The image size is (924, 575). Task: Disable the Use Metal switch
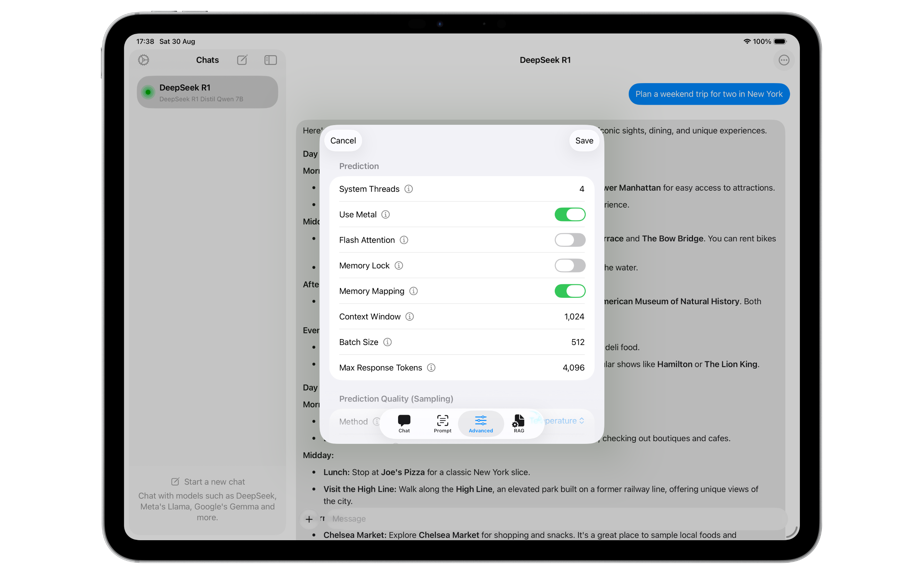point(570,214)
